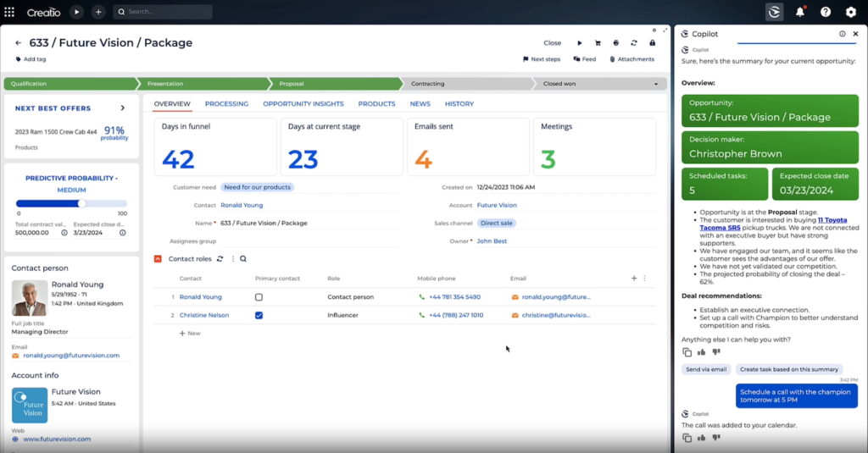Click the shopping cart icon in page toolbar
This screenshot has height=453, width=868.
pyautogui.click(x=598, y=43)
